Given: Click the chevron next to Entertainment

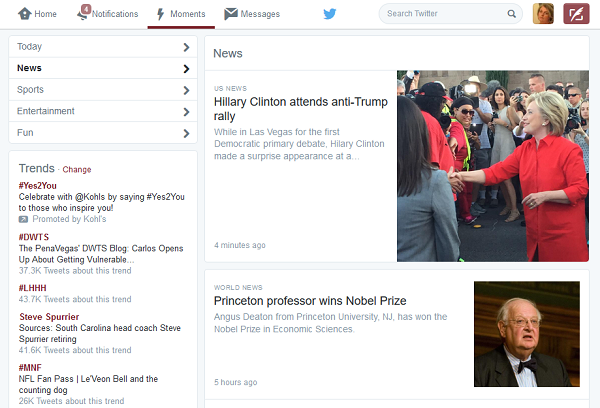Looking at the screenshot, I should click(x=186, y=112).
